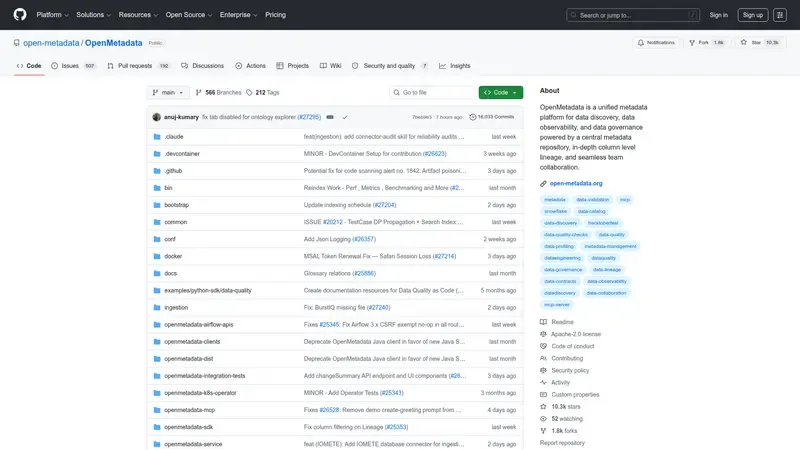Open the 16,033 Commits history
This screenshot has height=450, width=800.
point(492,117)
